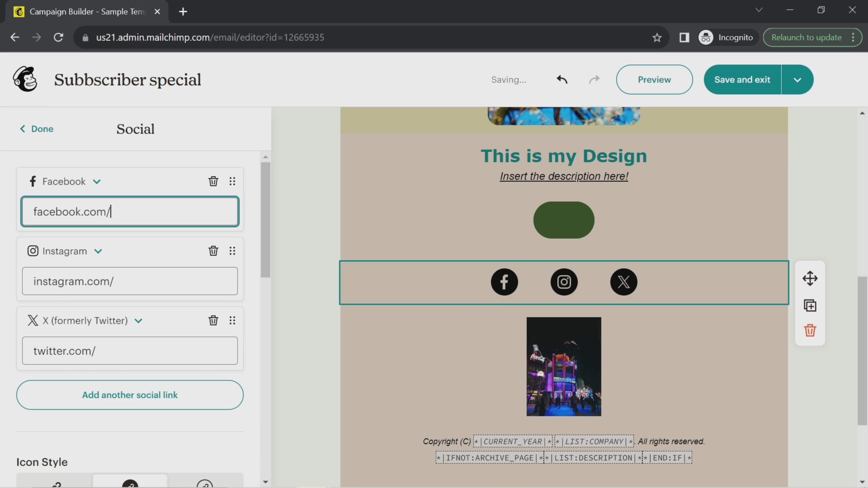
Task: Expand the Instagram dropdown chevron
Action: (98, 251)
